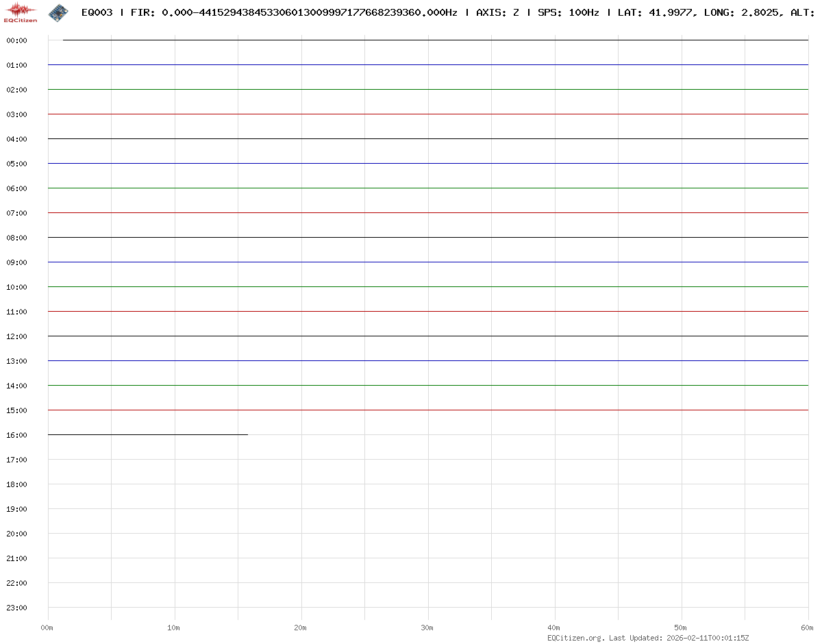Viewport: 822px width, 644px height.
Task: Select the 05:00 hour row label
Action: tap(16, 164)
